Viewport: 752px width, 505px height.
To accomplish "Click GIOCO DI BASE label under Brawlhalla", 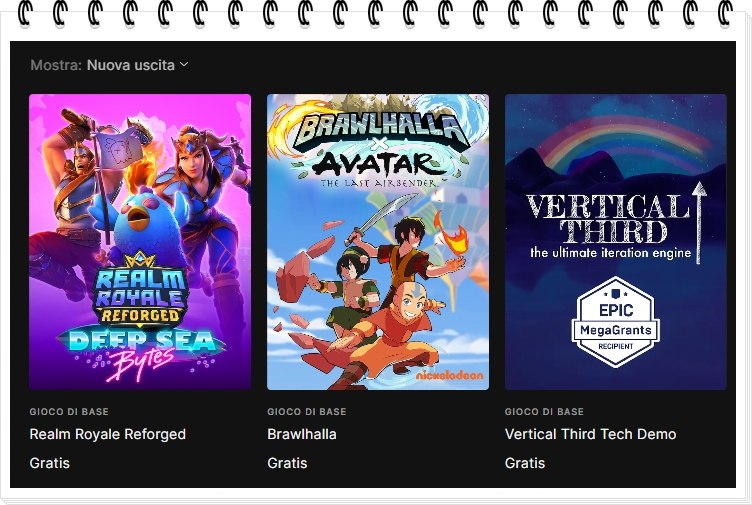I will 306,411.
